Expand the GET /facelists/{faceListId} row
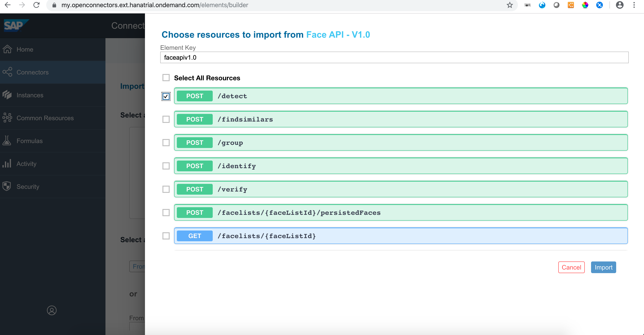This screenshot has width=644, height=335. point(400,236)
